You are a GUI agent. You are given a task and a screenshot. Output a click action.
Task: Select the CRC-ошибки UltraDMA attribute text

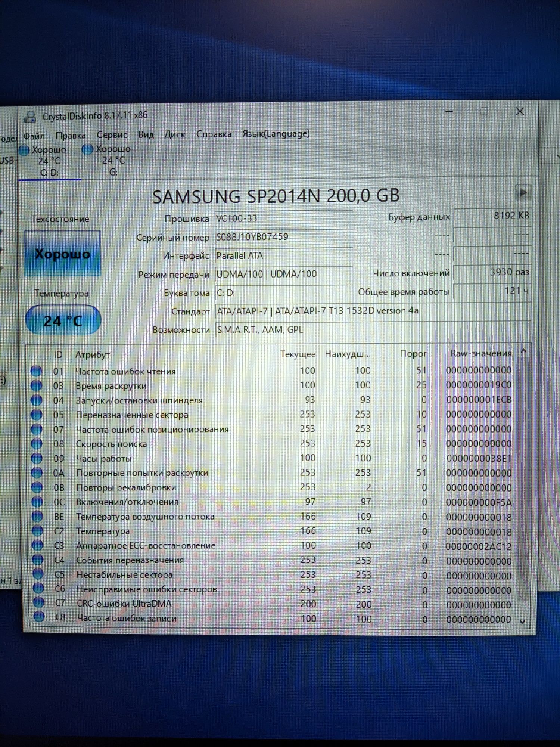[124, 604]
